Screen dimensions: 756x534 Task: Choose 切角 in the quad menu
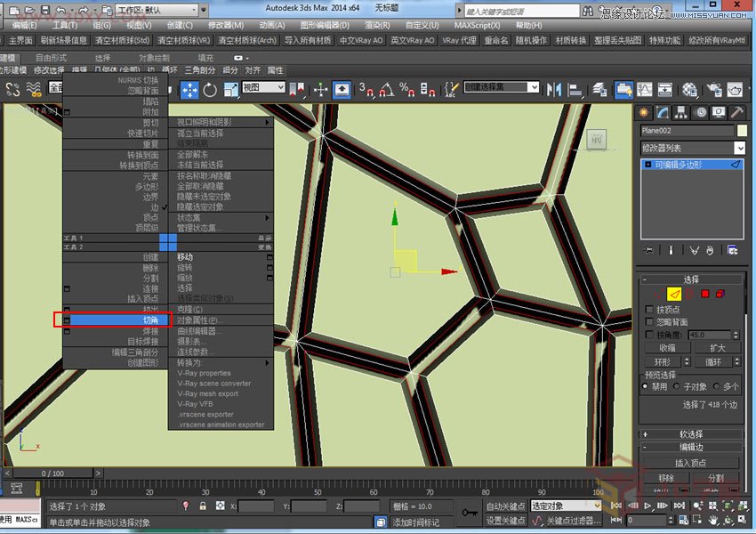(116, 320)
